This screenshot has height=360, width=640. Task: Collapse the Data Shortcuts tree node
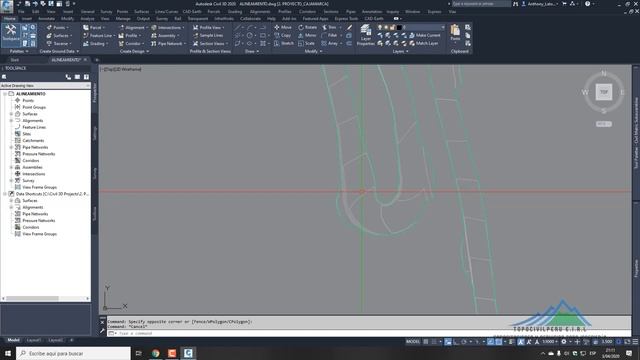pos(5,194)
